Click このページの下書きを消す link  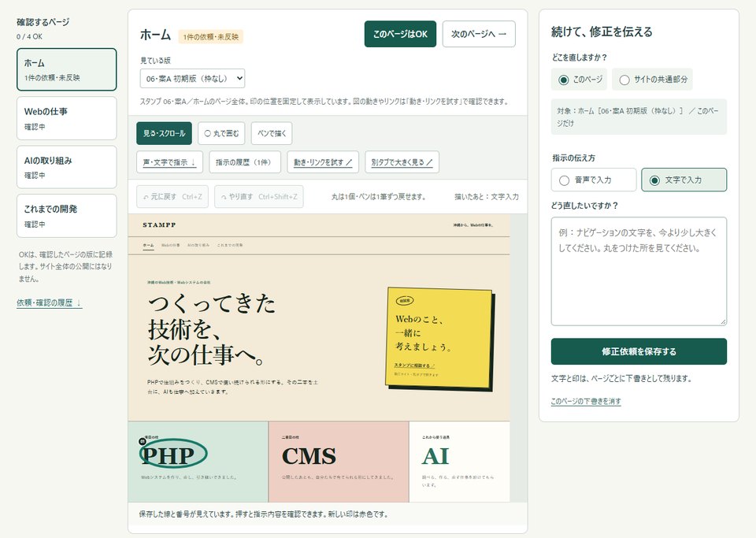(x=586, y=401)
